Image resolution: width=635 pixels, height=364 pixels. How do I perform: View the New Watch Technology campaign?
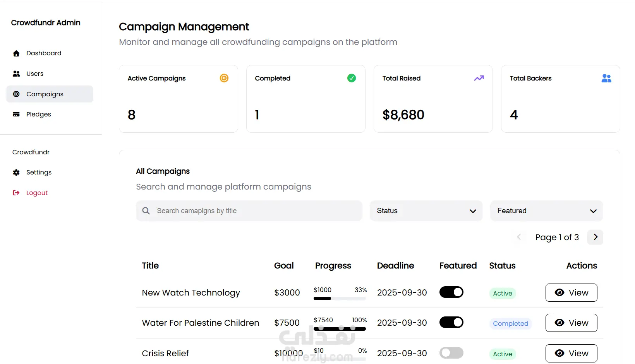click(x=571, y=292)
